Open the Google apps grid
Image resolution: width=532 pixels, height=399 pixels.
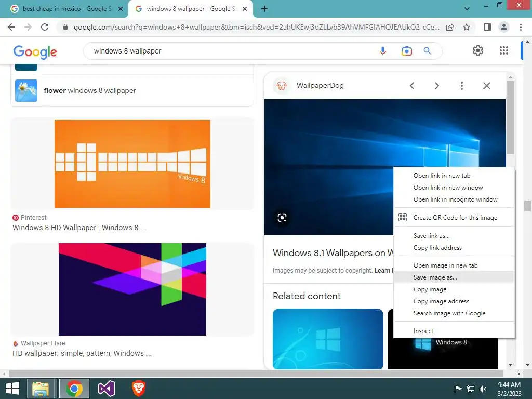504,50
